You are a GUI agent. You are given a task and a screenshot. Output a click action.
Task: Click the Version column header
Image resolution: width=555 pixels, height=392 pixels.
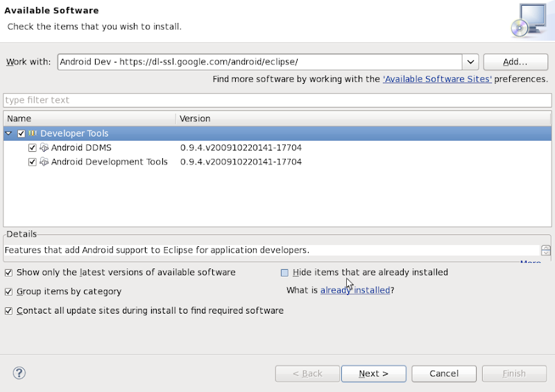364,119
